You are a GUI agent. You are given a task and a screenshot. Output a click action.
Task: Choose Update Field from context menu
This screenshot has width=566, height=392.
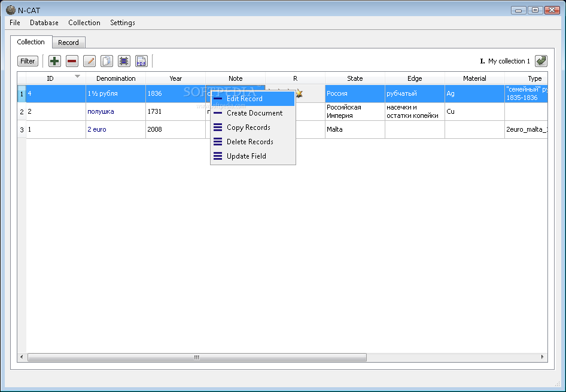(252, 156)
